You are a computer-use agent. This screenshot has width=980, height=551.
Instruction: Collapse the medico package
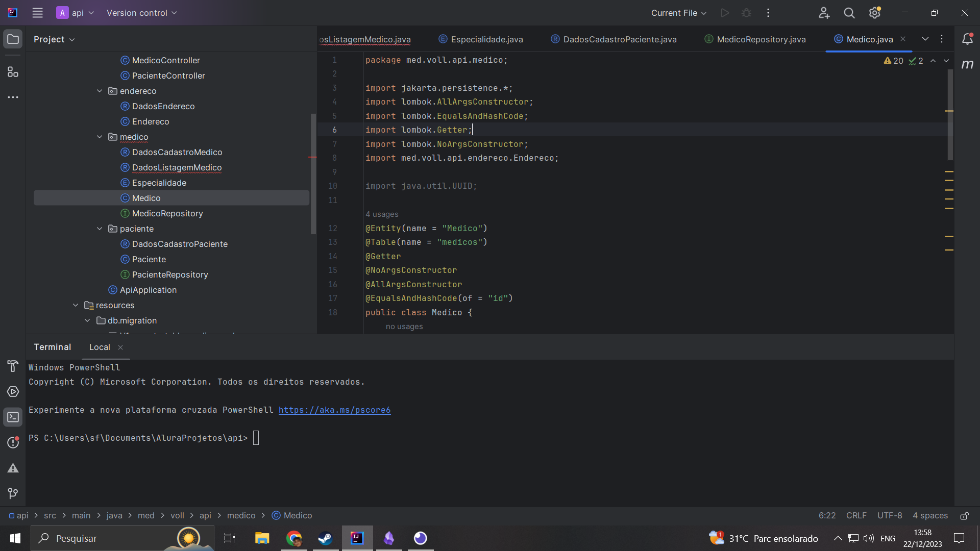[100, 137]
